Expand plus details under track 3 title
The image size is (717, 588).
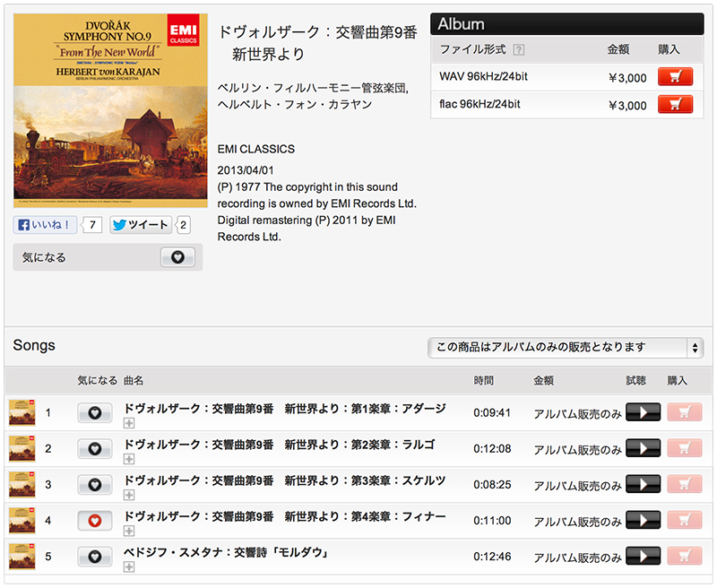(x=129, y=495)
